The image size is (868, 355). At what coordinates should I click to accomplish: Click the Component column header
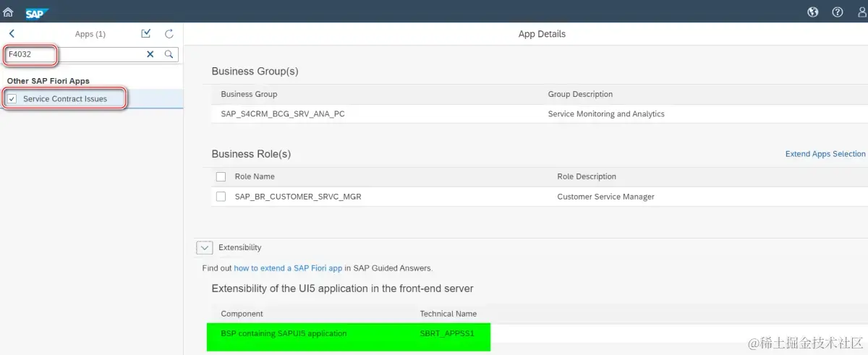242,314
